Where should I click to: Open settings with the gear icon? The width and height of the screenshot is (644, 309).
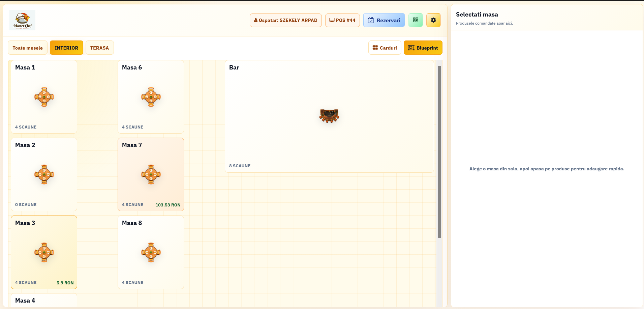[433, 20]
